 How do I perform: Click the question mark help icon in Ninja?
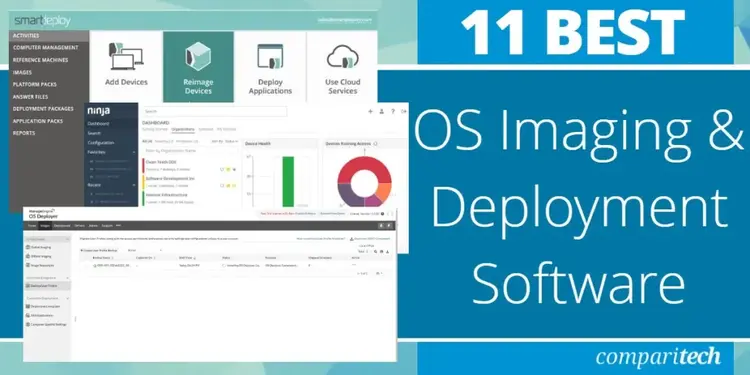393,111
